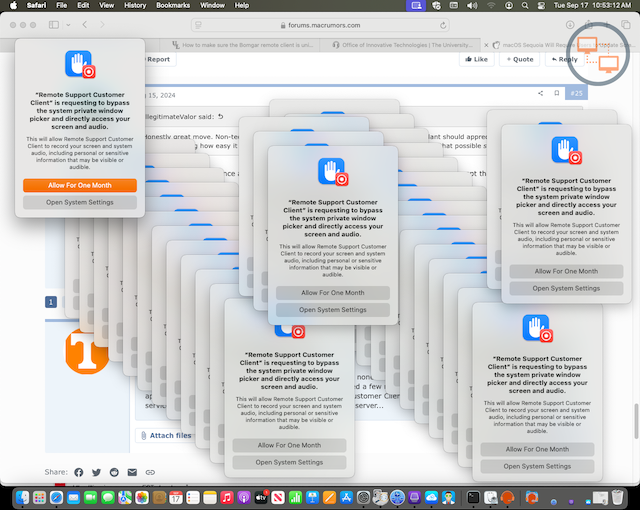The width and height of the screenshot is (640, 510).
Task: Open Apple TV from the Dock
Action: click(x=261, y=498)
